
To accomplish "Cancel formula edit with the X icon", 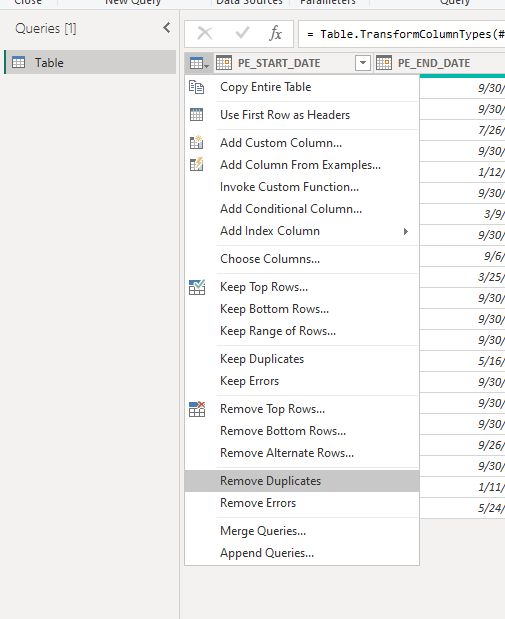I will (x=205, y=34).
